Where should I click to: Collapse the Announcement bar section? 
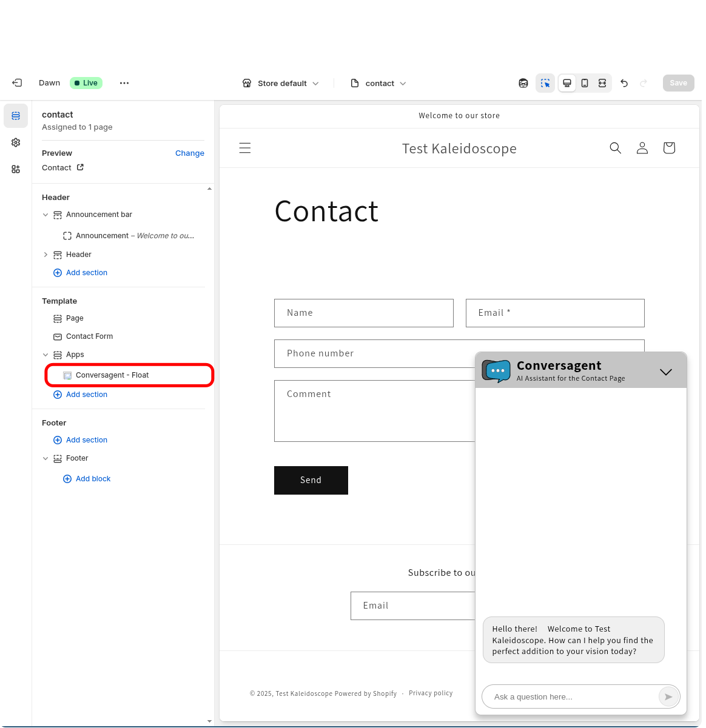click(x=45, y=215)
